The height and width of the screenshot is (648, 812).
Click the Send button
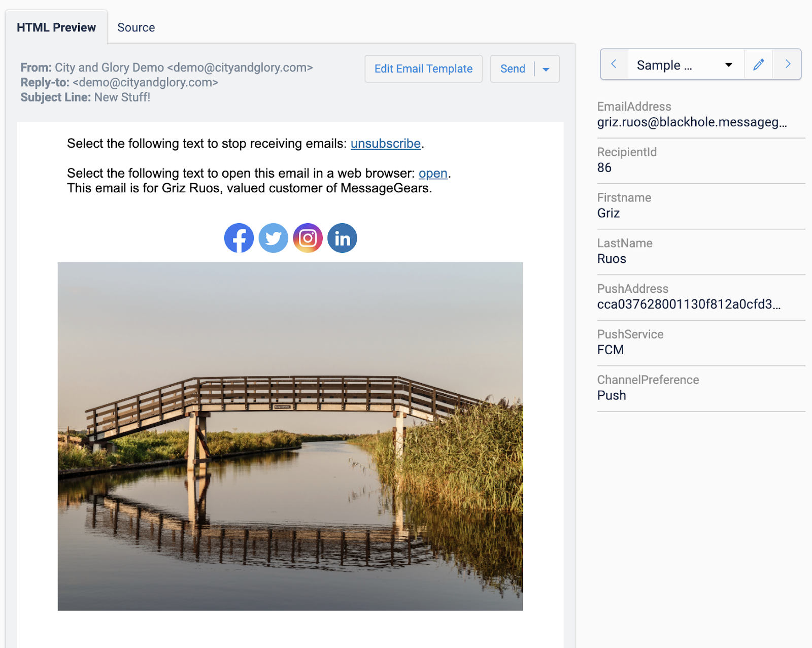click(x=513, y=69)
